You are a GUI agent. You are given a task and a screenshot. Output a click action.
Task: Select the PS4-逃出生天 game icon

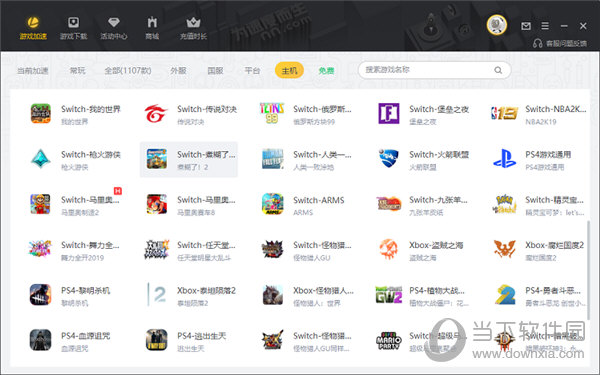click(x=157, y=340)
